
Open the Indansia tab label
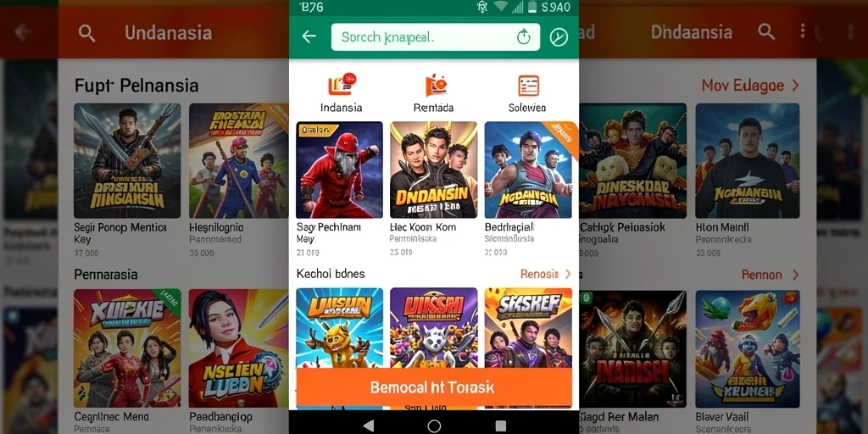click(x=341, y=108)
